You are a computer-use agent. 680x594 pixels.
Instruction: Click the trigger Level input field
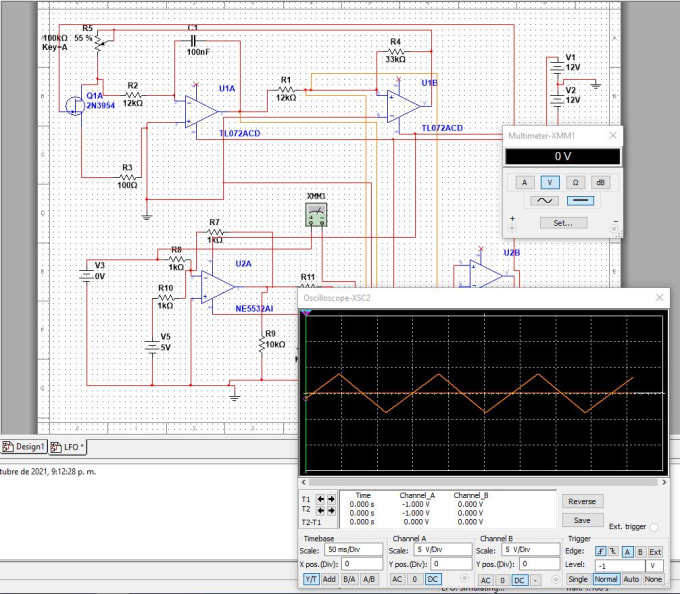(620, 566)
